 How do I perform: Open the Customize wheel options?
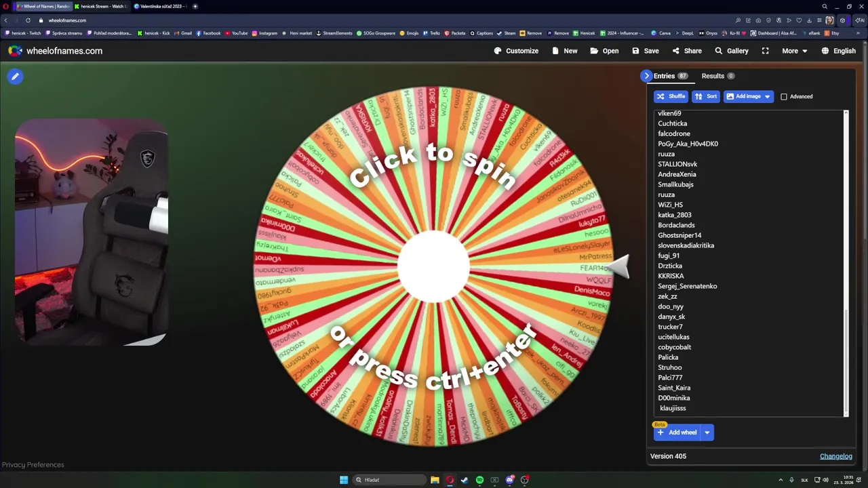coord(516,51)
